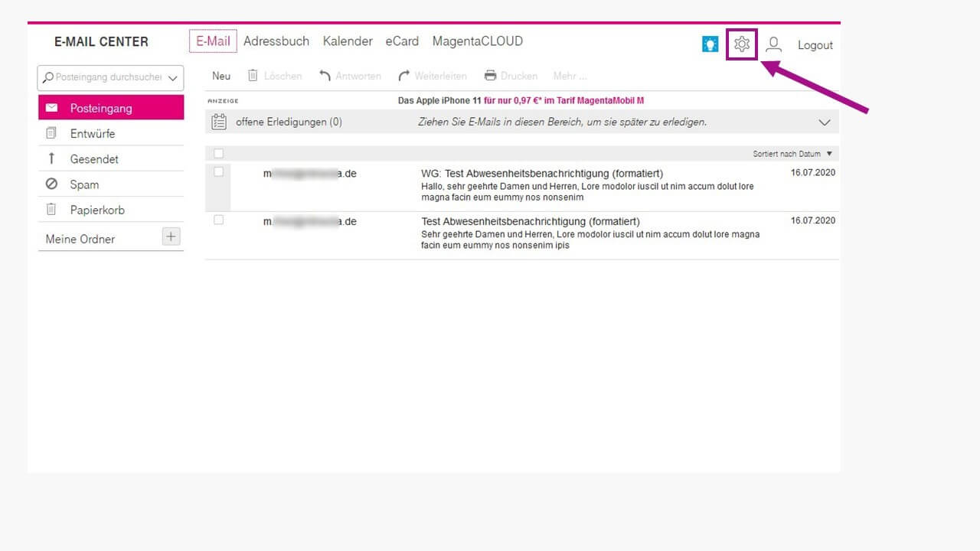
Task: Click the Gesendet arrow icon
Action: [51, 158]
